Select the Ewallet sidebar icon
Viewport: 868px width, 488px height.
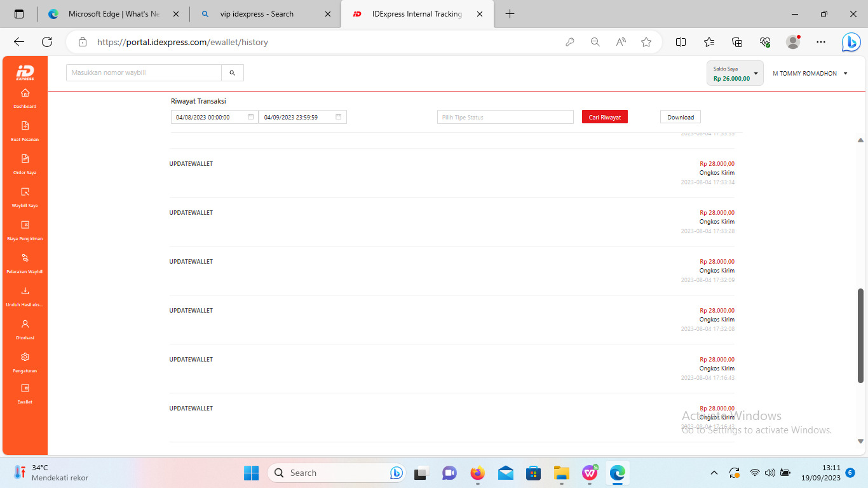click(25, 388)
